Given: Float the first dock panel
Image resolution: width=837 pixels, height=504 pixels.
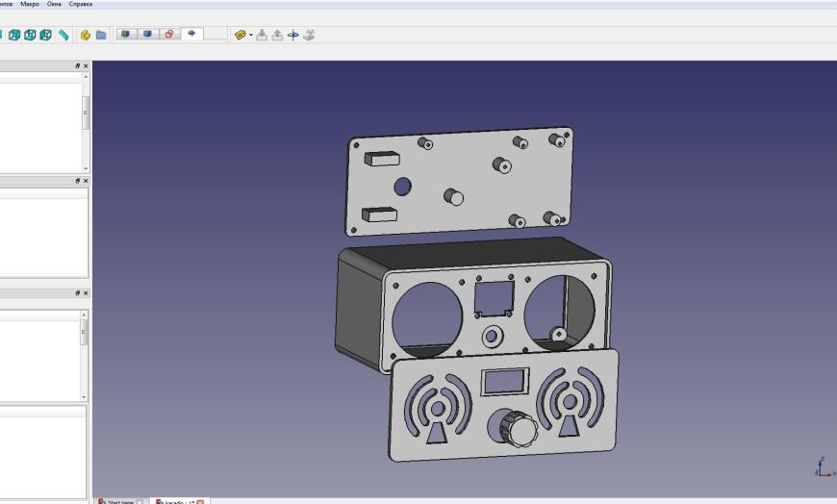Looking at the screenshot, I should tap(77, 65).
